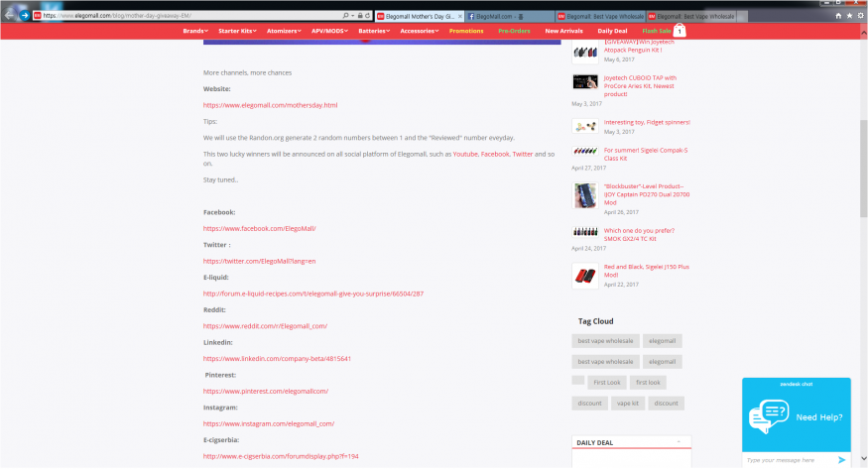Open Joyetech CUBOID TAP post link

(640, 85)
